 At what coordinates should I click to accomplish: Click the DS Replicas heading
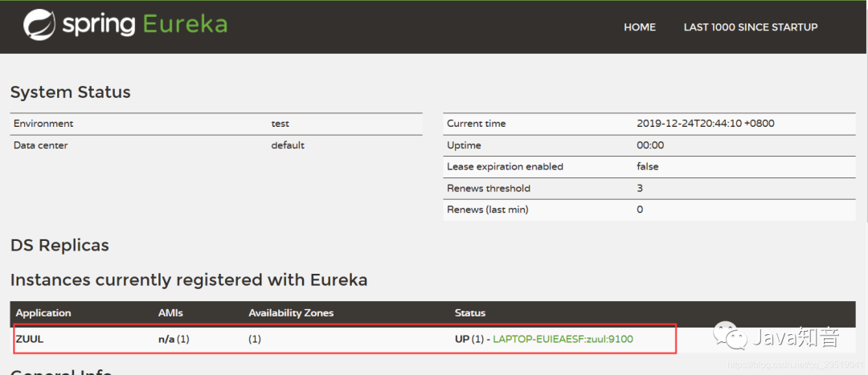59,245
